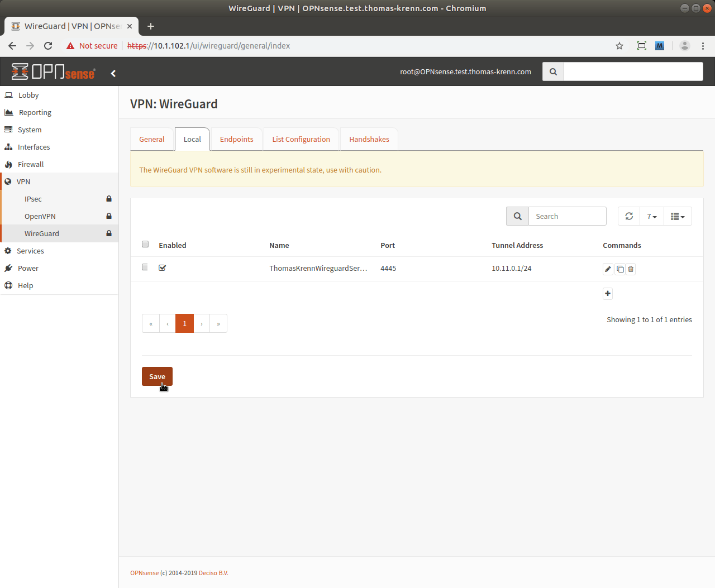The height and width of the screenshot is (588, 715).
Task: Edit the ThomasKrennWireguardServer entry with pencil icon
Action: pos(608,269)
